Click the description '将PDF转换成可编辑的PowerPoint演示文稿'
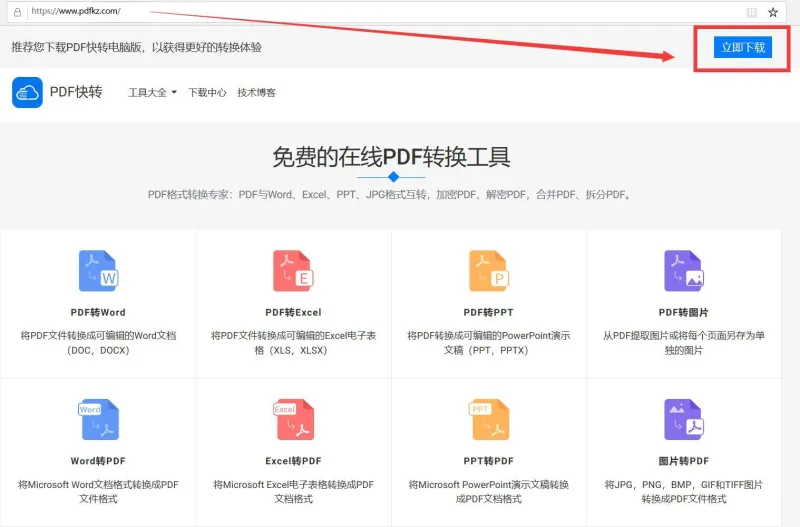The width and height of the screenshot is (800, 527). (488, 343)
